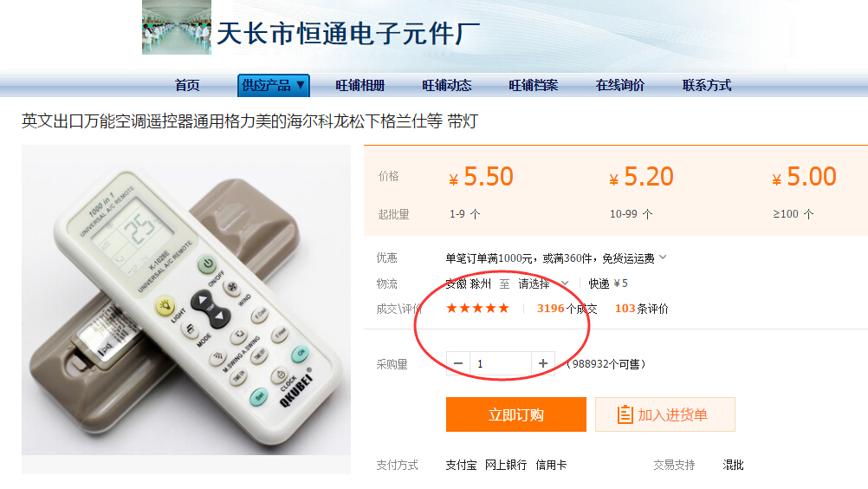Open the 103 条评价 reviews link

(642, 309)
